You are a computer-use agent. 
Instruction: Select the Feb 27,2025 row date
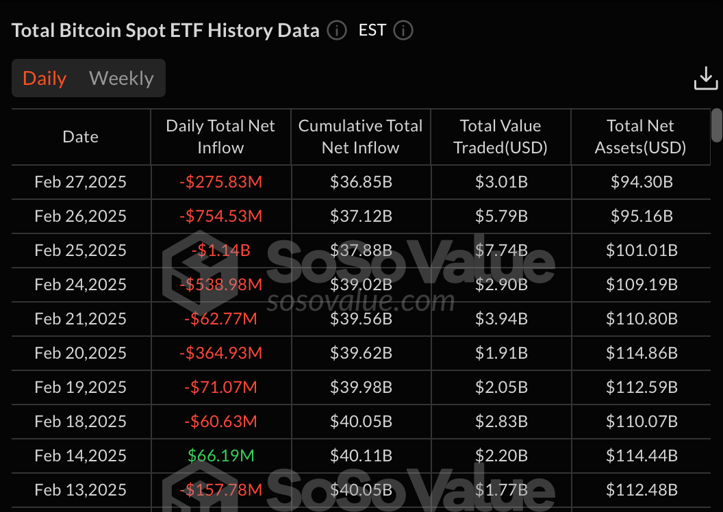[80, 182]
